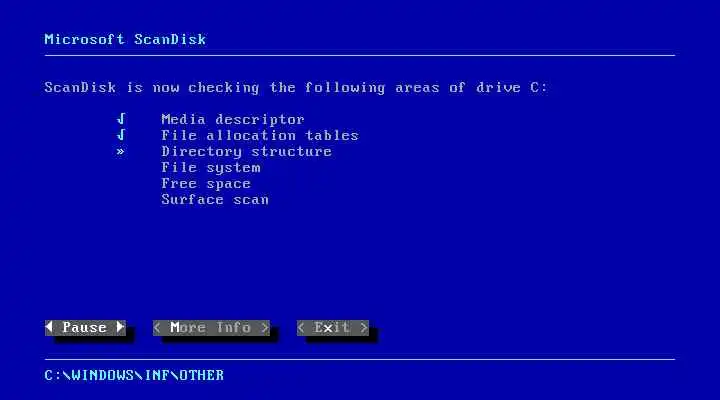Click the checkmark beside Media descriptor
This screenshot has height=400, width=720.
click(121, 119)
